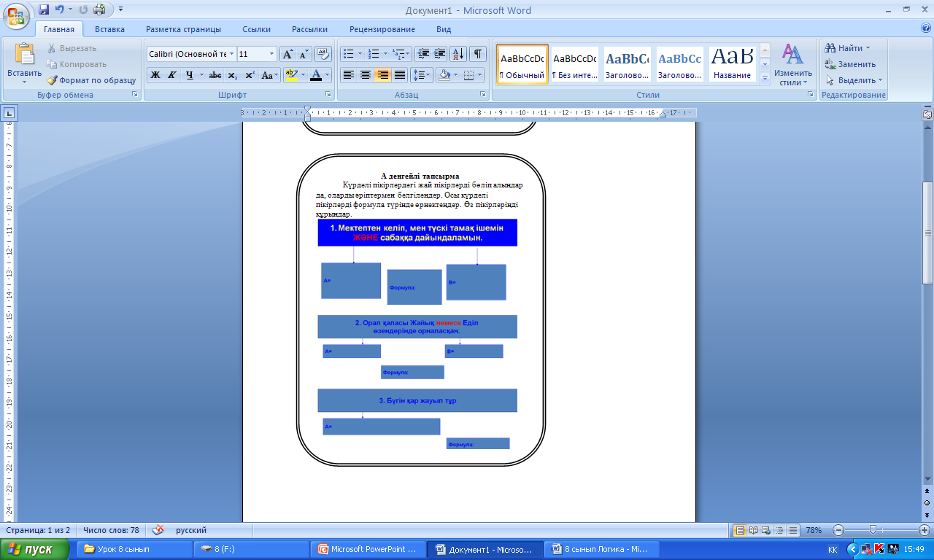Switch to the Вставка tab

pyautogui.click(x=109, y=29)
